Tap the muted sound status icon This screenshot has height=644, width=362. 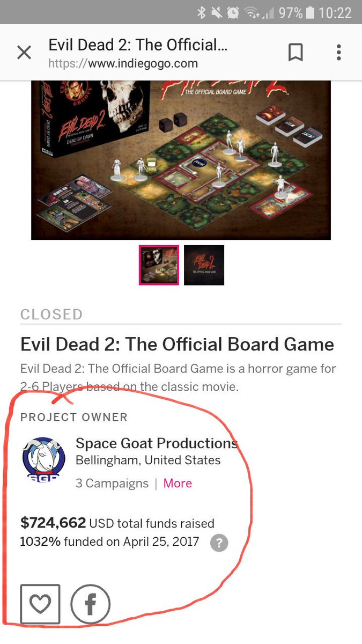pos(217,12)
